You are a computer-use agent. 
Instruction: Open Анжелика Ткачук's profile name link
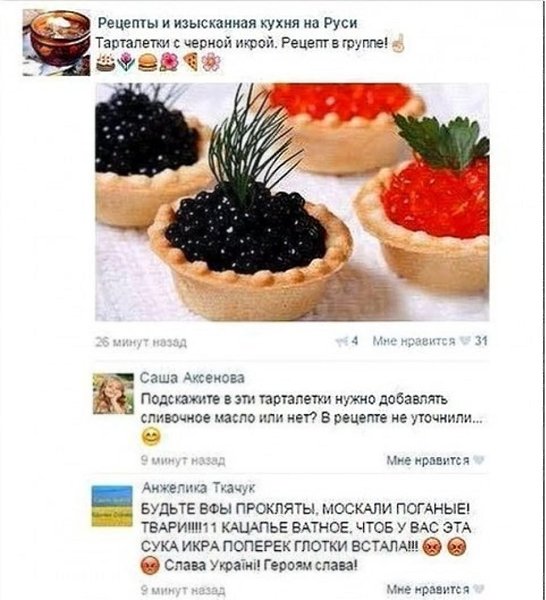pos(198,488)
